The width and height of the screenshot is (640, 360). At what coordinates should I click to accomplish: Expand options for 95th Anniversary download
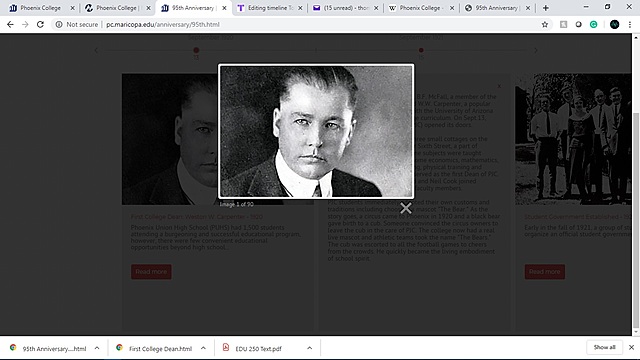coord(97,348)
